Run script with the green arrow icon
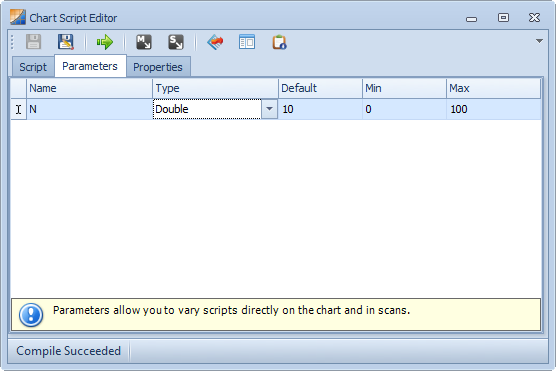 tap(105, 42)
